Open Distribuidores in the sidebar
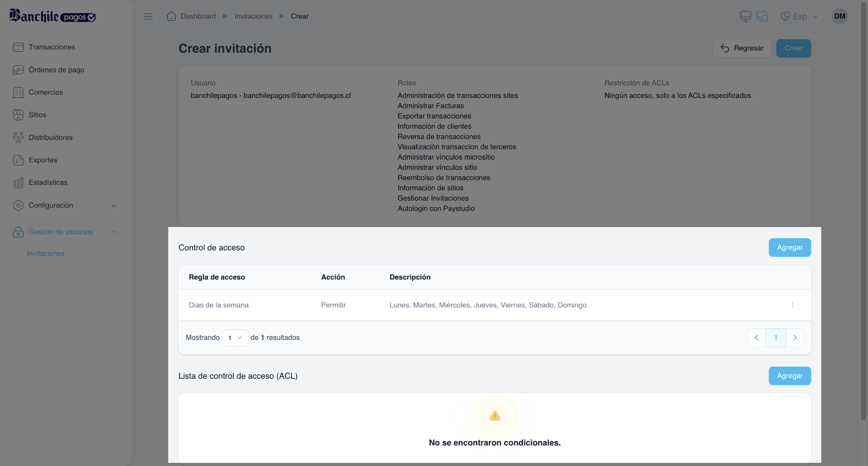The width and height of the screenshot is (868, 466). pyautogui.click(x=51, y=137)
